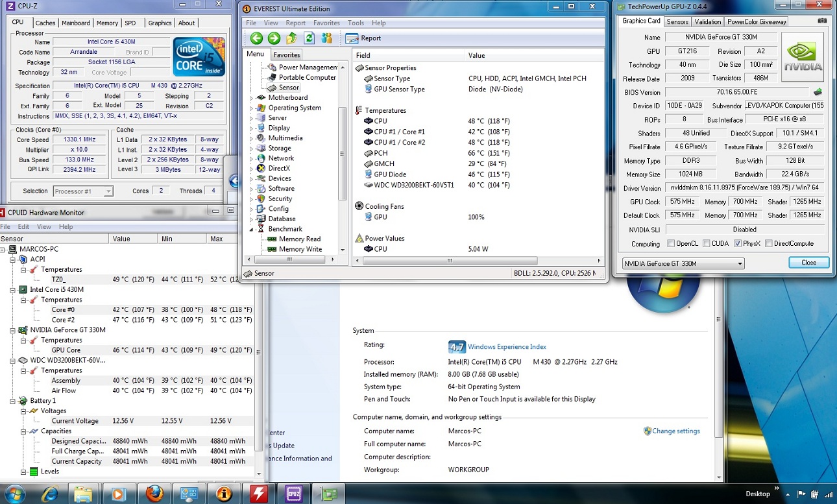Open Internet Explorer from the taskbar

pyautogui.click(x=49, y=494)
